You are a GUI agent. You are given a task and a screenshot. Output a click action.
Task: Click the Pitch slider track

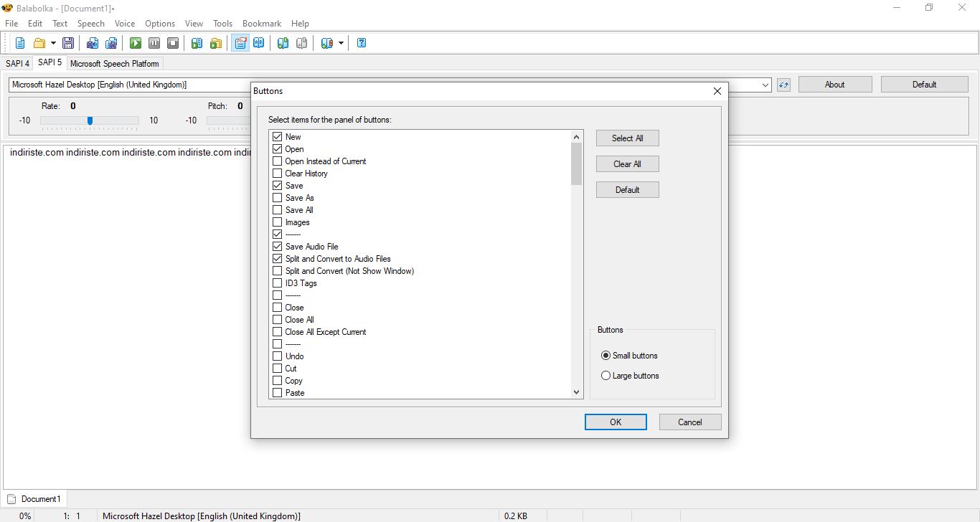(x=230, y=120)
